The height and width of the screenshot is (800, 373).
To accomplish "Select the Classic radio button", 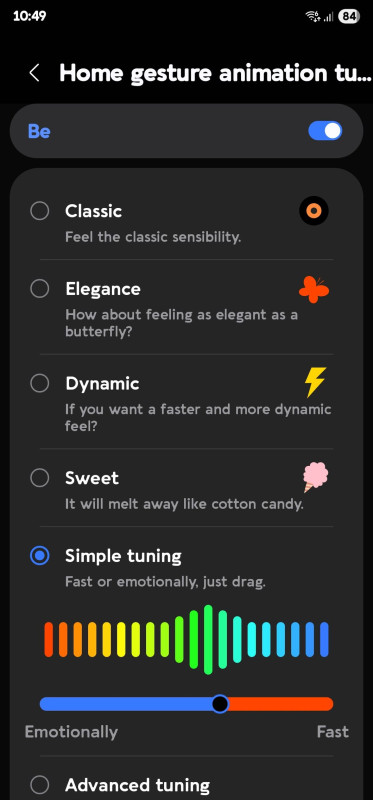I will click(x=39, y=211).
